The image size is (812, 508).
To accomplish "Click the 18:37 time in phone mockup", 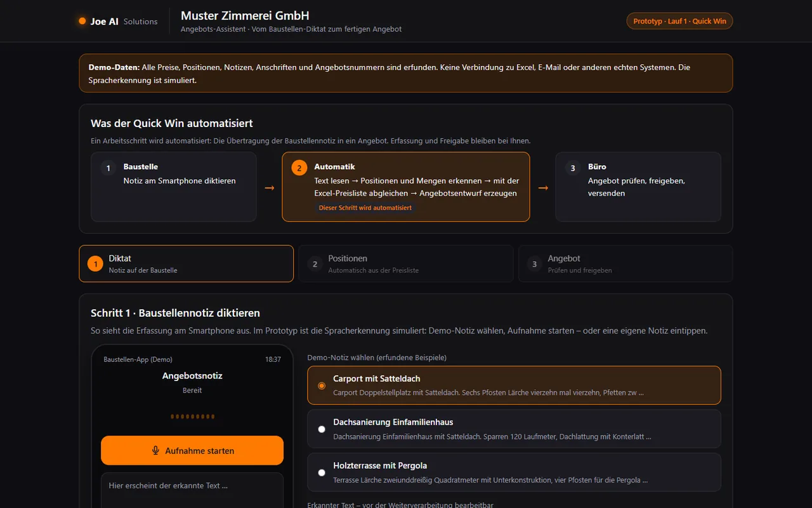I will point(273,359).
